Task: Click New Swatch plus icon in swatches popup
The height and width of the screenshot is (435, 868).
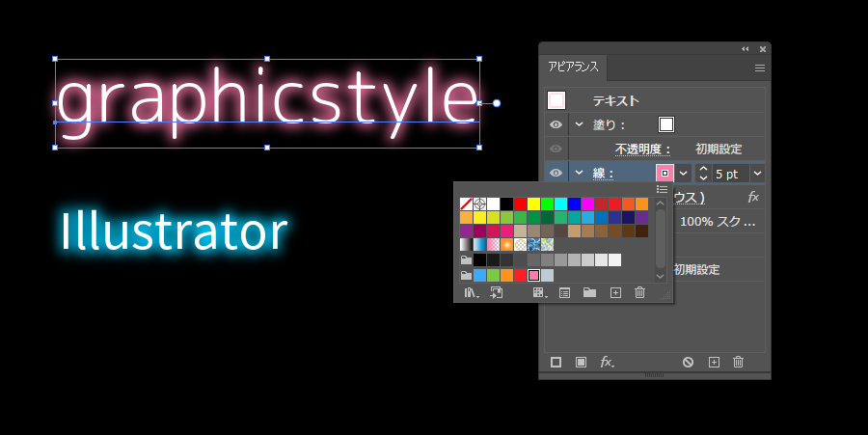Action: [x=615, y=293]
